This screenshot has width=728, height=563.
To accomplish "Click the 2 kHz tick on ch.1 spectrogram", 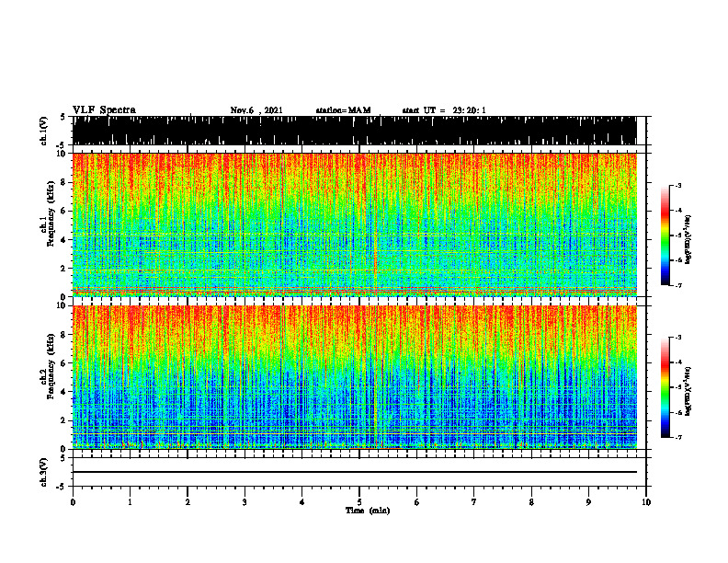I will click(64, 268).
